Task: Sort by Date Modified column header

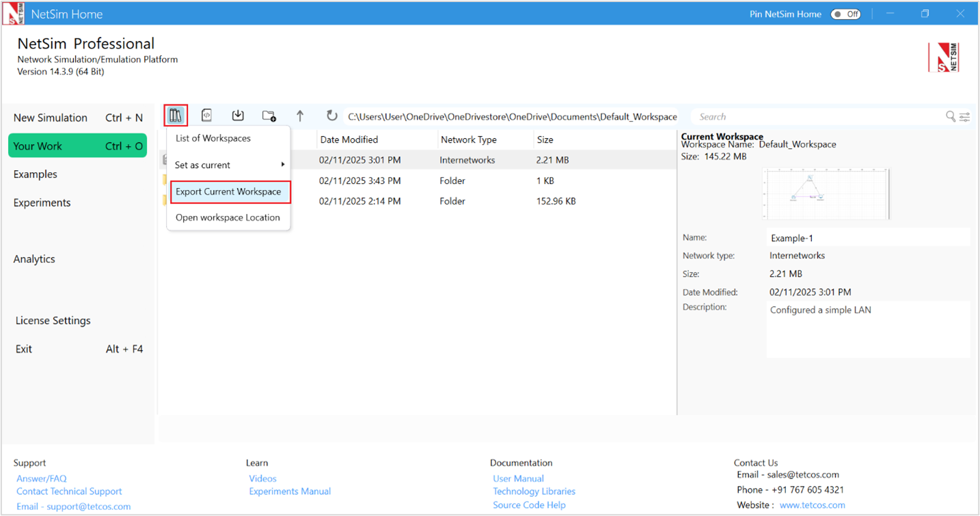Action: [378, 139]
